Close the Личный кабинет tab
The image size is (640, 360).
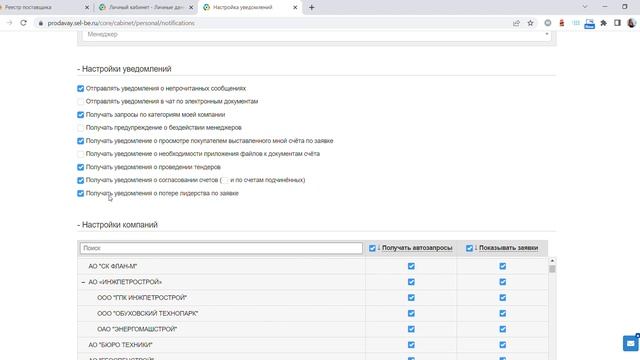coord(191,7)
